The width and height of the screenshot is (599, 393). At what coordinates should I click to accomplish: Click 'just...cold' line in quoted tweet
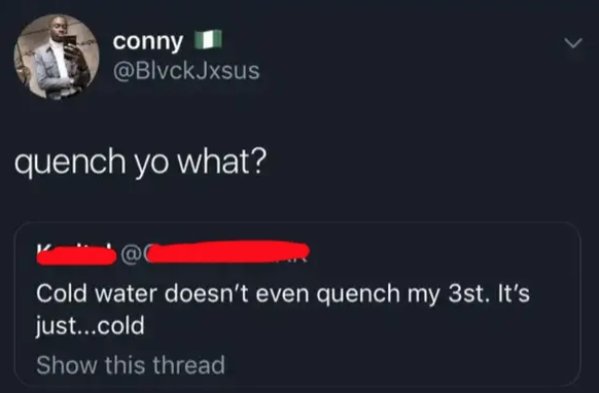[90, 326]
